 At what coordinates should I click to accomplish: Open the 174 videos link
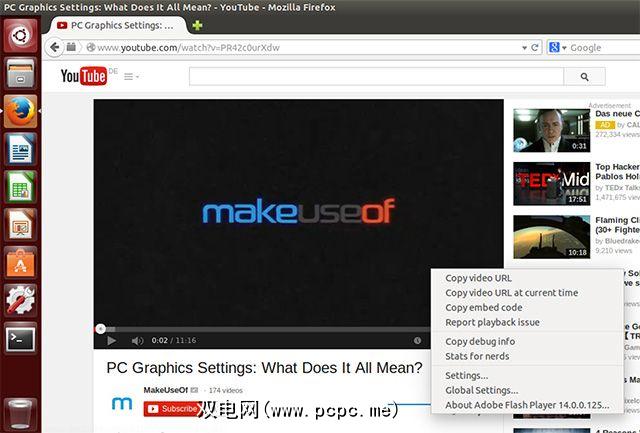226,391
